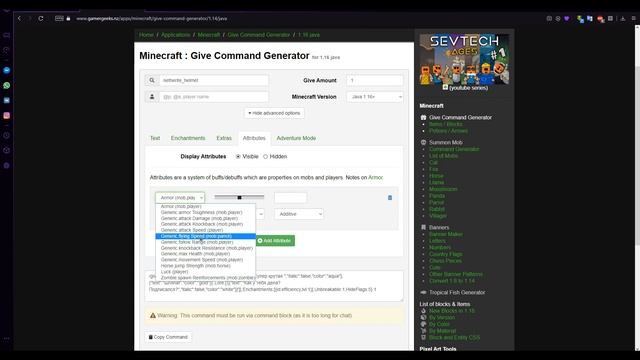
Task: Click the icon next to By Material
Action: pos(423,331)
